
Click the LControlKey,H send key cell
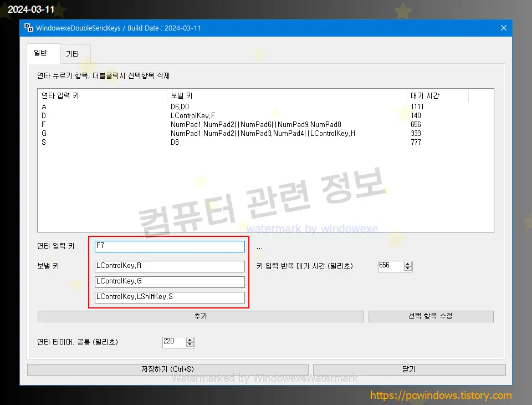click(333, 133)
